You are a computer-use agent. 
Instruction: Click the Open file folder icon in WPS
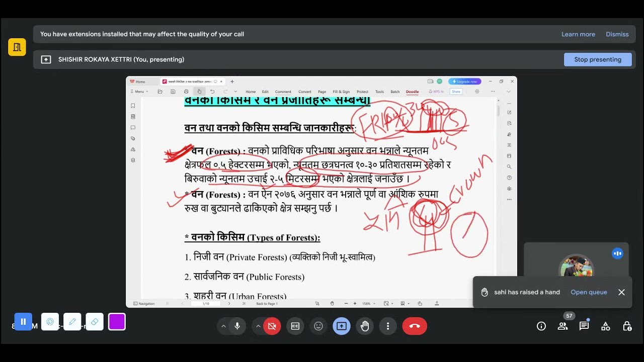coord(160,92)
